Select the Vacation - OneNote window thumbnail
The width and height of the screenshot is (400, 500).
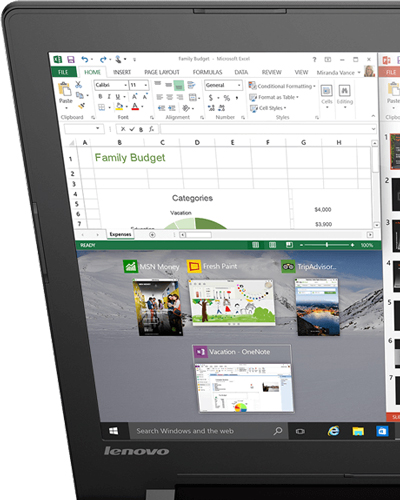243,379
